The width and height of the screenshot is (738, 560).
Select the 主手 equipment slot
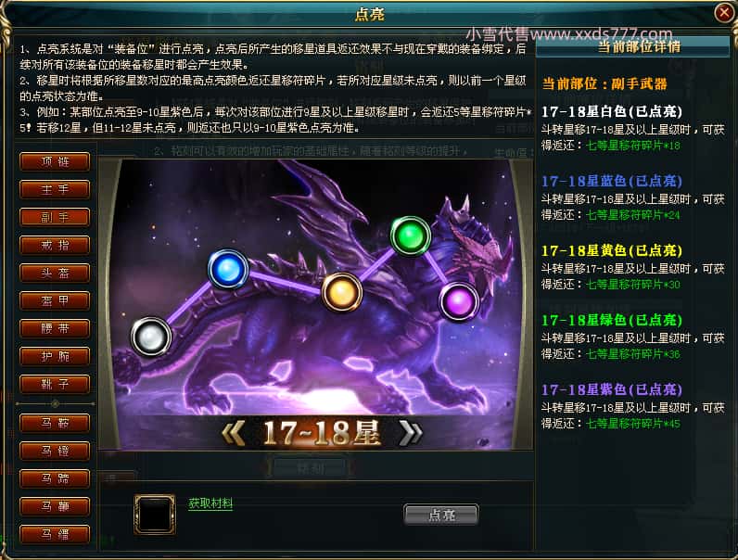point(55,189)
